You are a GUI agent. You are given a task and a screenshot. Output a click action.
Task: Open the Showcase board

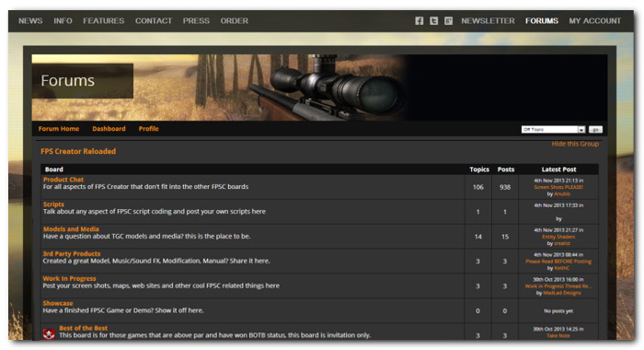[x=58, y=303]
